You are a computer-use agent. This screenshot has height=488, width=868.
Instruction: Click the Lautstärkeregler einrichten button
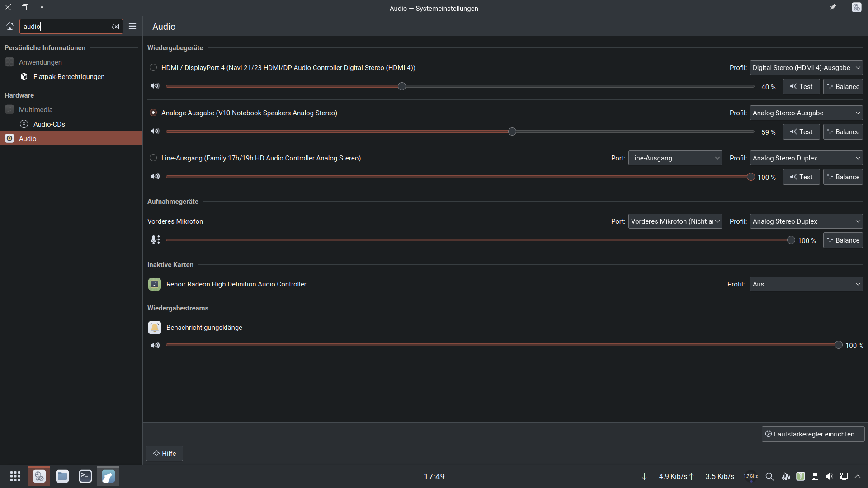click(x=813, y=434)
